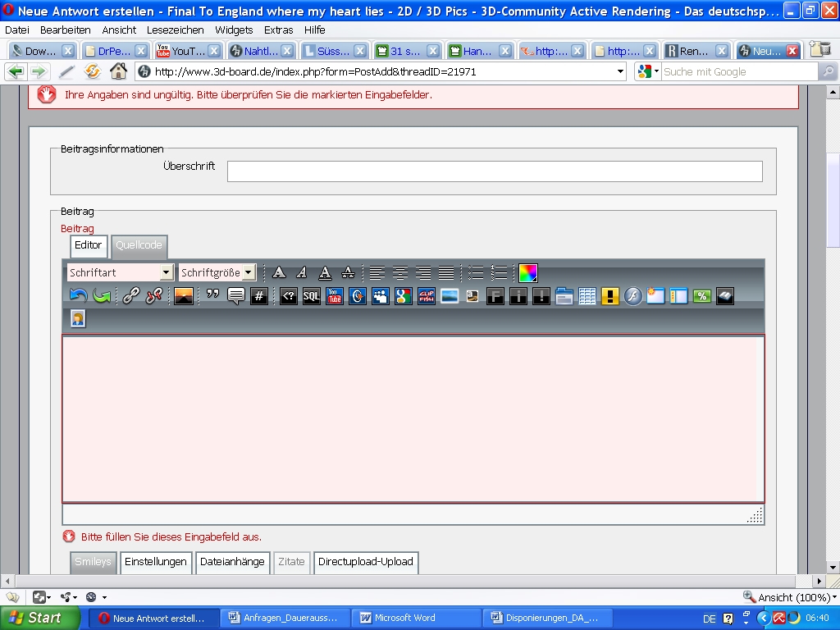Insert Google video icon
Screen dimensions: 840x630
[404, 295]
